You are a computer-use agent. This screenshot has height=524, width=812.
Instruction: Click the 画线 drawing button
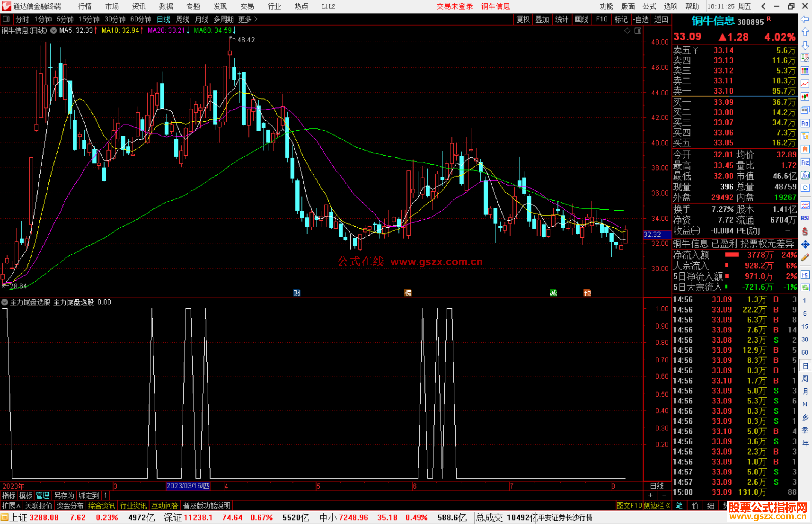pos(582,19)
